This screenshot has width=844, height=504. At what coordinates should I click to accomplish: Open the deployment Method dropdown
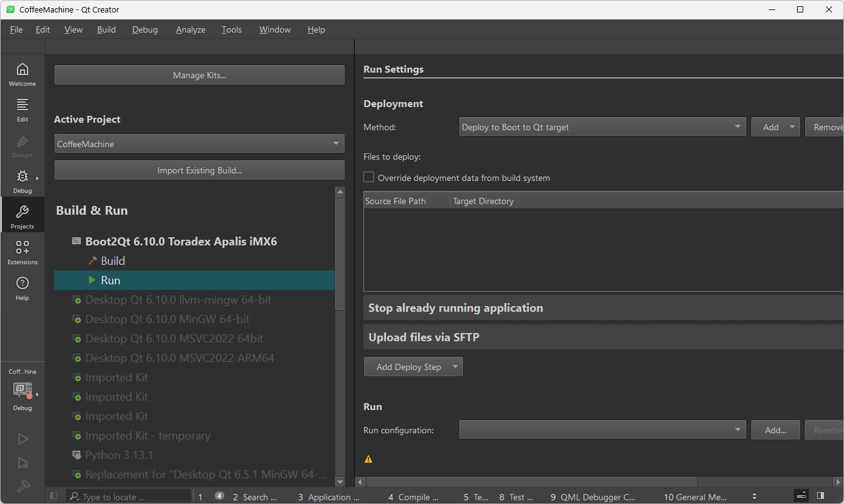[x=602, y=126]
